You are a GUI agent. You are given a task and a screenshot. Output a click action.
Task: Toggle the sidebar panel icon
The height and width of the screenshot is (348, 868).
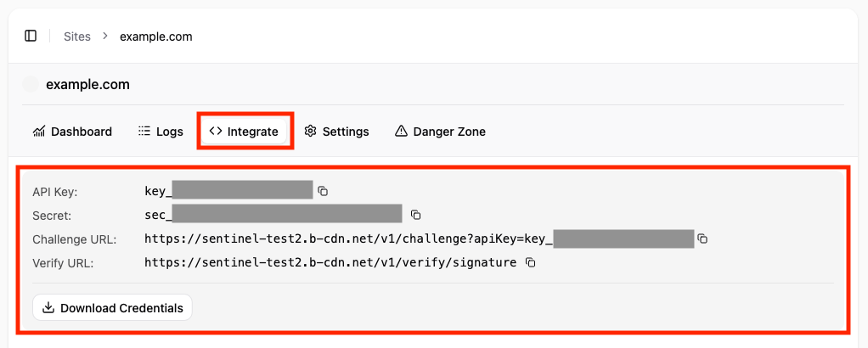(x=31, y=36)
